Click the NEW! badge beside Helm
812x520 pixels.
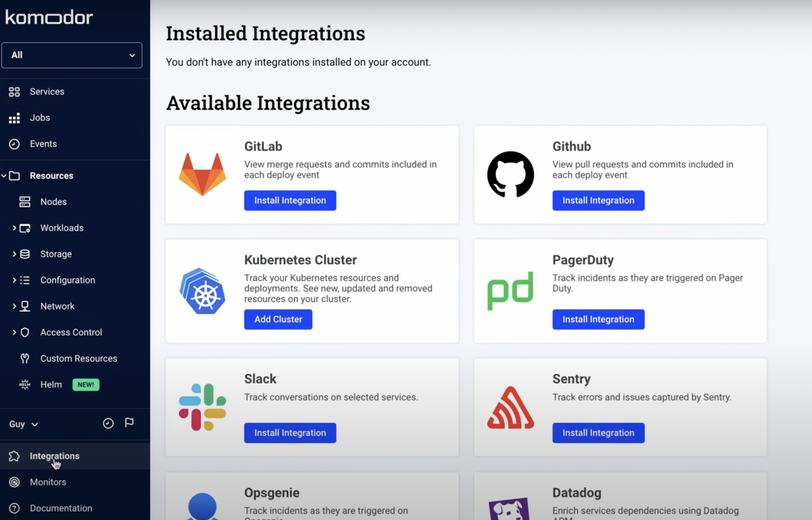pos(86,385)
